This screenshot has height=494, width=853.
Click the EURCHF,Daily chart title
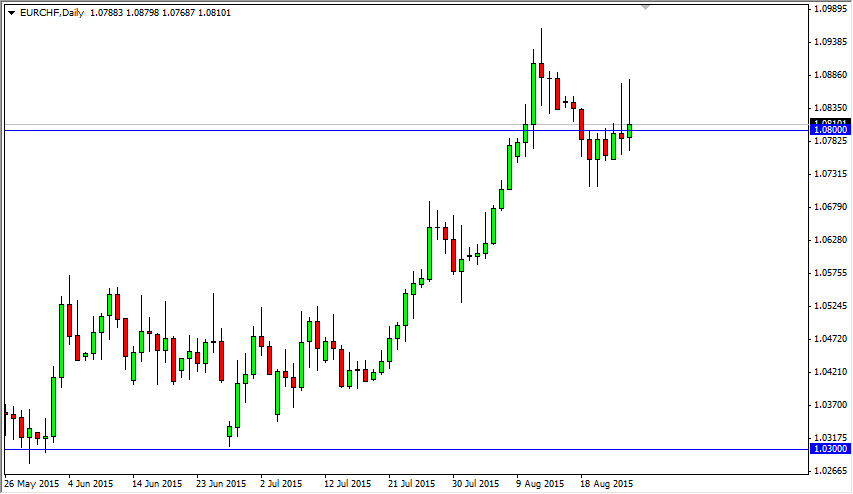[x=52, y=13]
